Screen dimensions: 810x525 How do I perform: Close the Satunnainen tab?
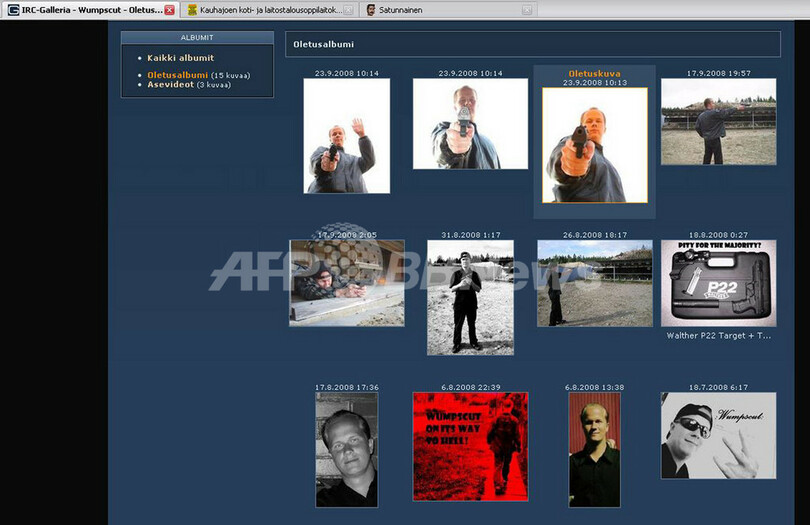pos(527,9)
